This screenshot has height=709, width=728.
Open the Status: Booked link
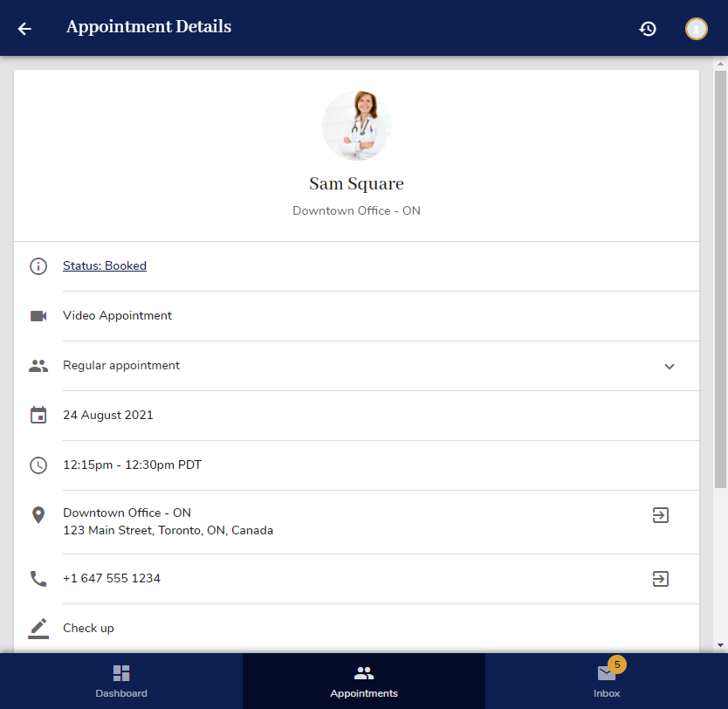(105, 266)
